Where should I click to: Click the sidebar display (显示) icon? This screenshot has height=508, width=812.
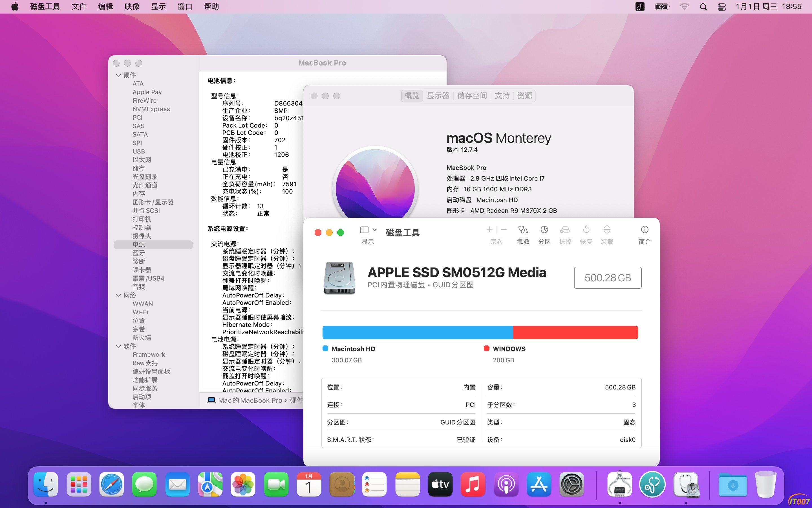364,230
